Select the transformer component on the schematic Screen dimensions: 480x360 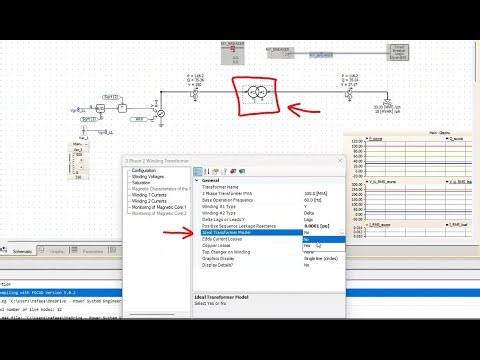[x=257, y=92]
